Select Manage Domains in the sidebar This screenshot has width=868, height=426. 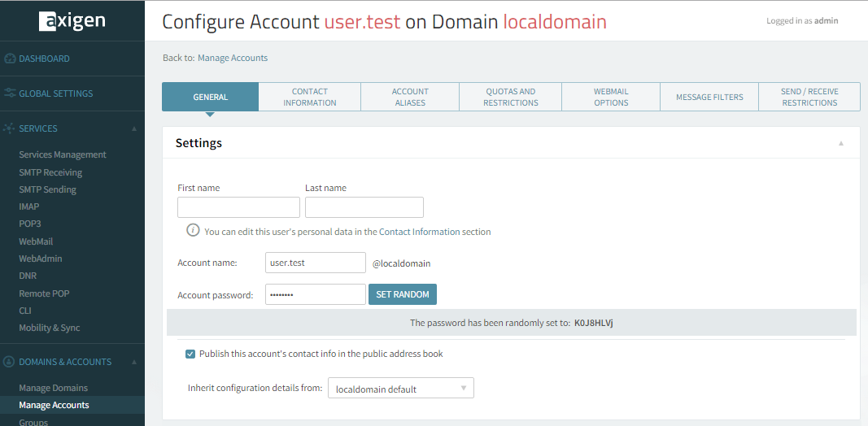point(53,388)
